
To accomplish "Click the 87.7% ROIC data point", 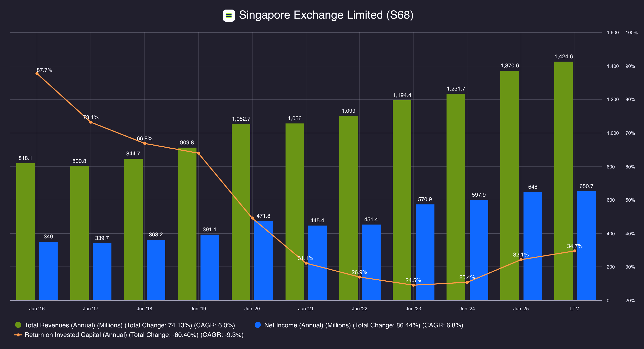I will pos(37,74).
